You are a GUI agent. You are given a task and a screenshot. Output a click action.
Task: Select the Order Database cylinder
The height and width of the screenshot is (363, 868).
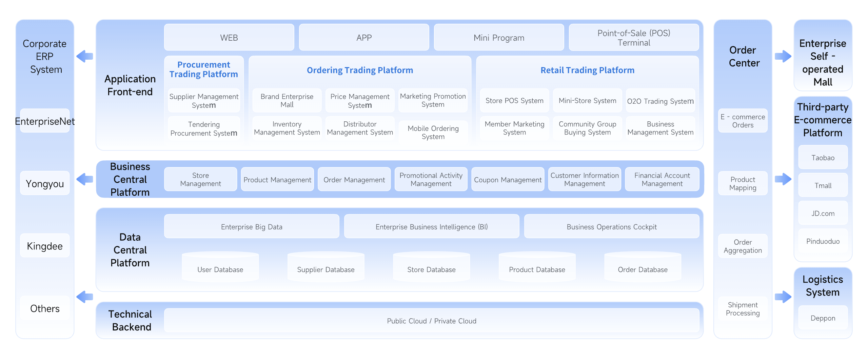coord(643,267)
